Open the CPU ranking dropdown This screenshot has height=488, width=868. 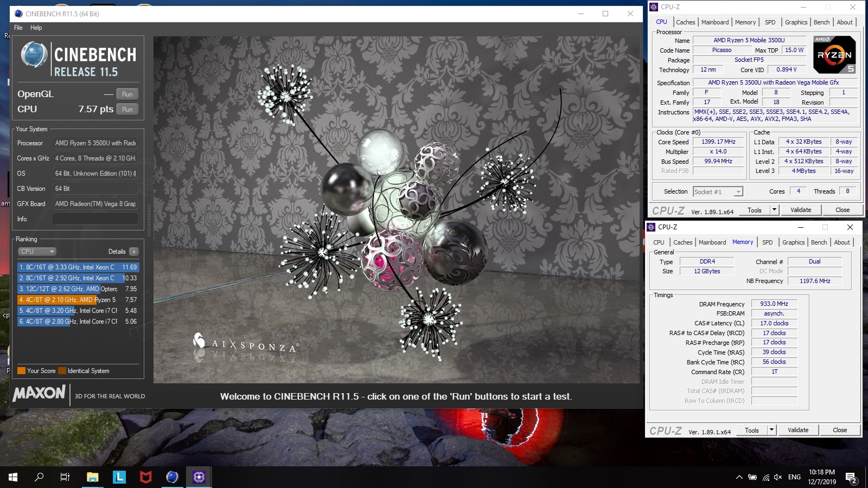pyautogui.click(x=37, y=252)
